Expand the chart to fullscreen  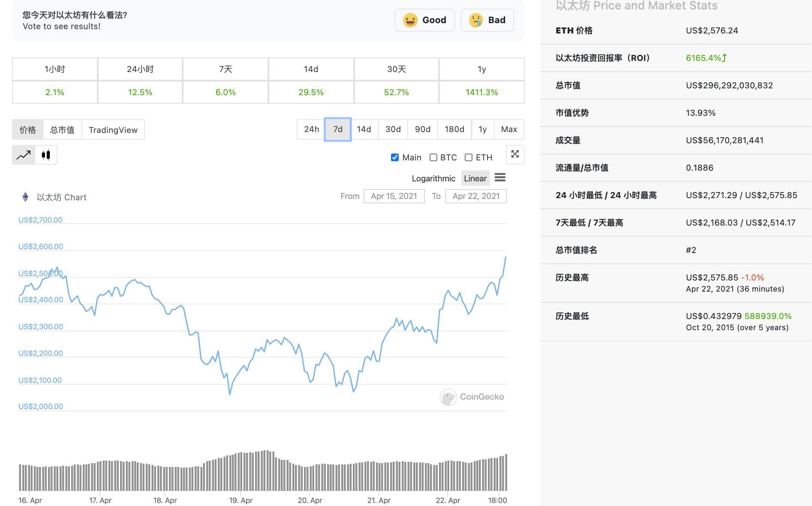pyautogui.click(x=515, y=154)
